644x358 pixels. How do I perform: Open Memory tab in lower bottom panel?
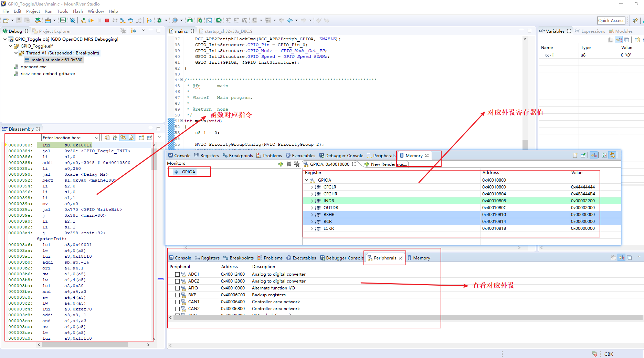(419, 258)
